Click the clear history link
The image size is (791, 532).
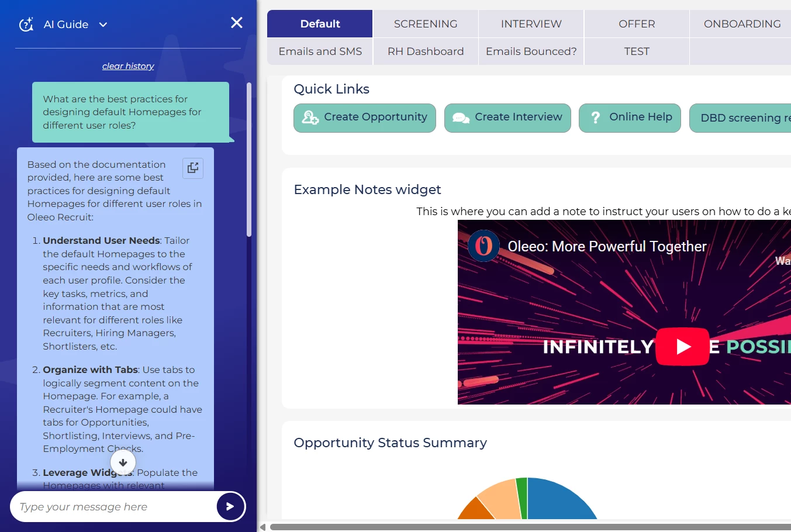tap(128, 66)
